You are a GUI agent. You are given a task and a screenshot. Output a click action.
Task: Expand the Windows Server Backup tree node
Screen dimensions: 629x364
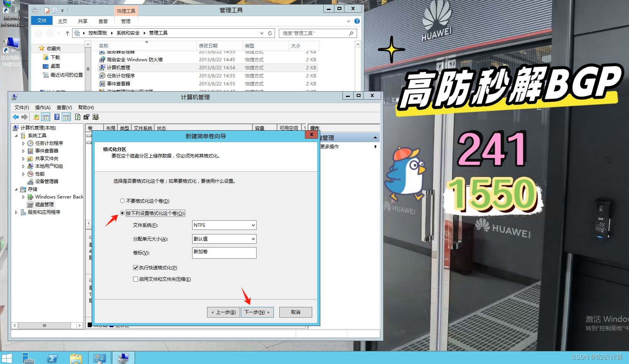24,197
